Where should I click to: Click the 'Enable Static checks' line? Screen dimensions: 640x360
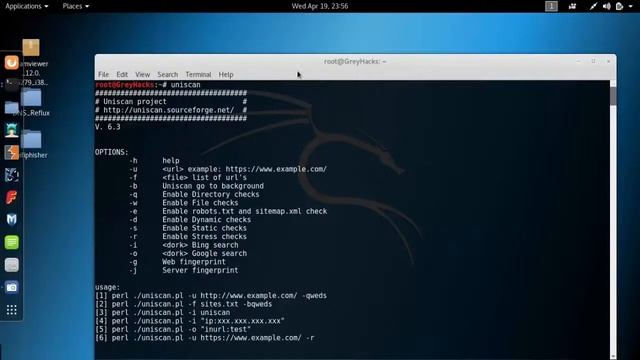[x=204, y=228]
